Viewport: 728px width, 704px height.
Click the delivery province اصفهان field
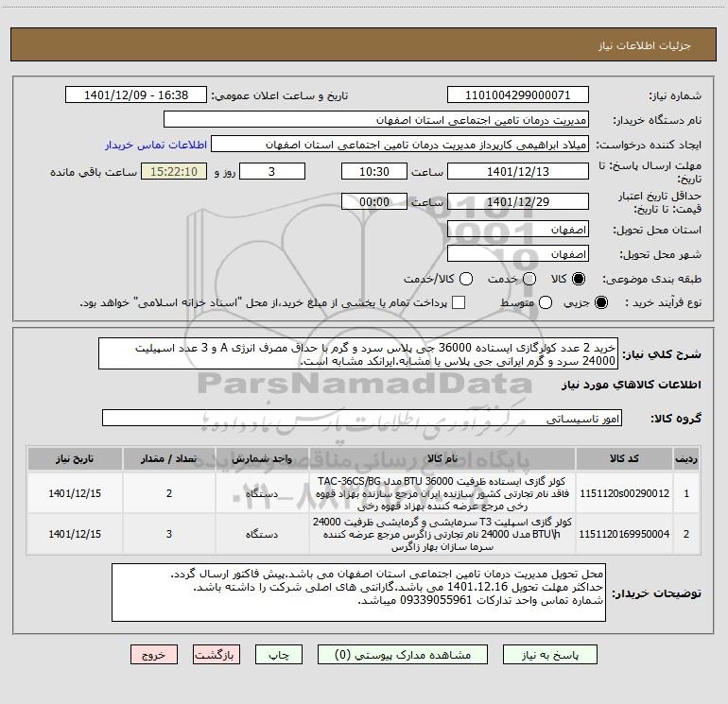518,230
